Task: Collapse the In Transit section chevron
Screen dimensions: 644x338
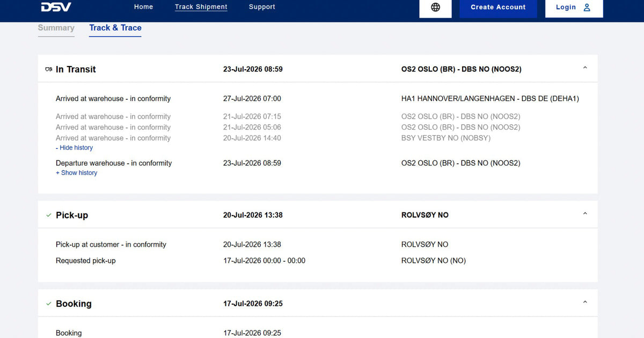Action: click(x=585, y=68)
